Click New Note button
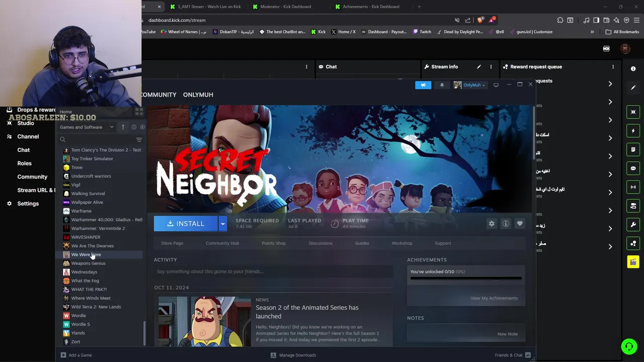The height and width of the screenshot is (362, 644). click(x=507, y=334)
